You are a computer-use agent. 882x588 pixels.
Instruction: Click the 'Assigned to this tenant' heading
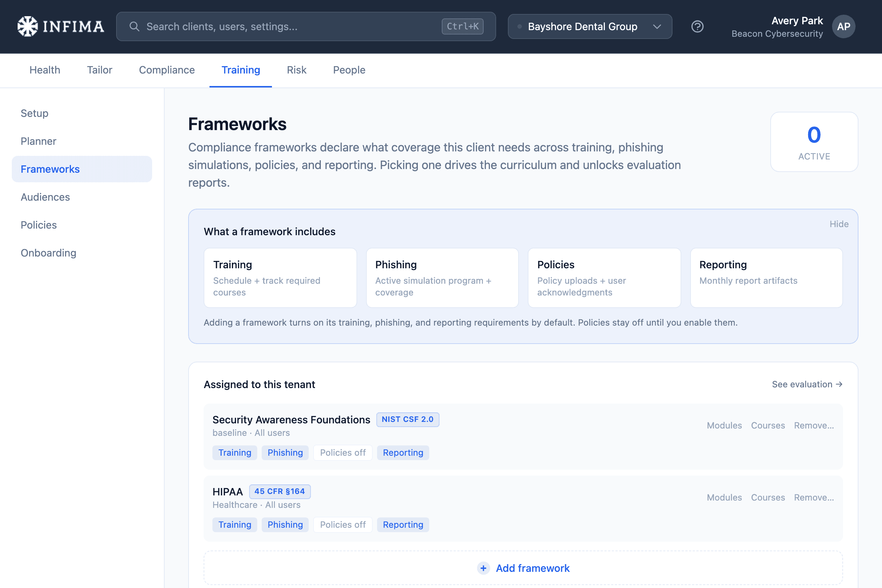coord(259,384)
